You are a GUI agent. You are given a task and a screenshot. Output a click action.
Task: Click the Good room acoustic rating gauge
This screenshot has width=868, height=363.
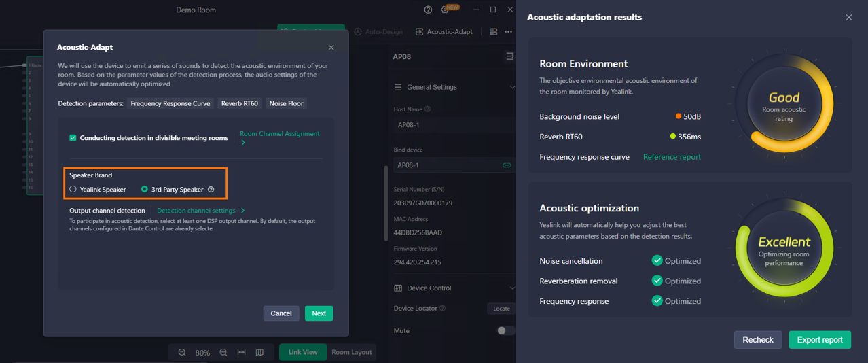click(784, 105)
